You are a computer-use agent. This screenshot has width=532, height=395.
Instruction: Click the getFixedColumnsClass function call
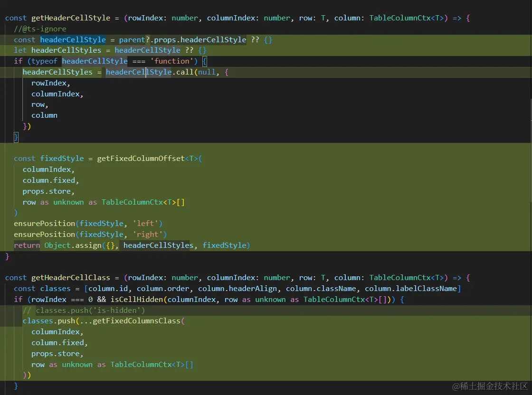[136, 321]
